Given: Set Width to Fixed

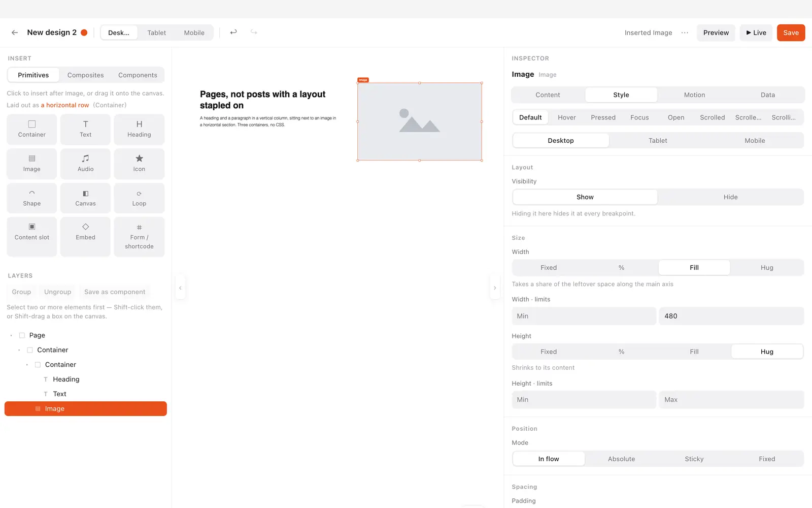Looking at the screenshot, I should click(549, 268).
